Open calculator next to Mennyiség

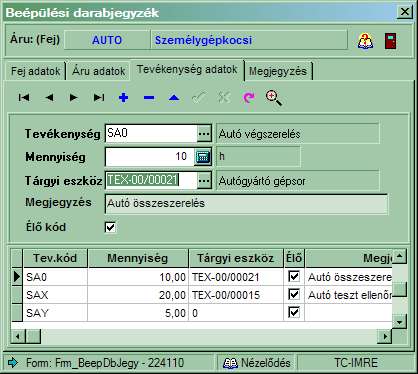203,157
